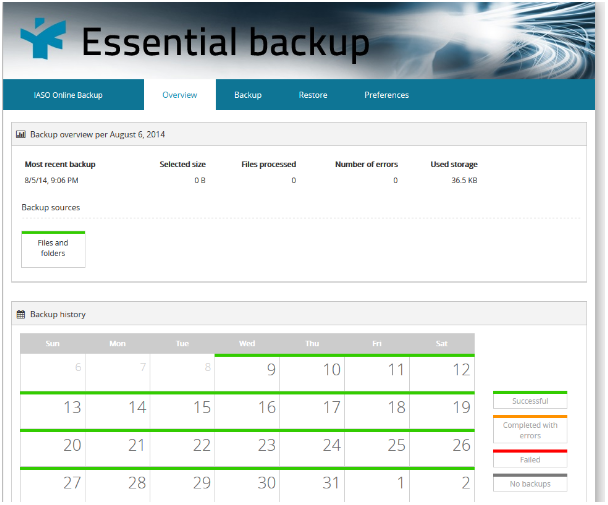608x505 pixels.
Task: Open the Backup tab
Action: [248, 95]
